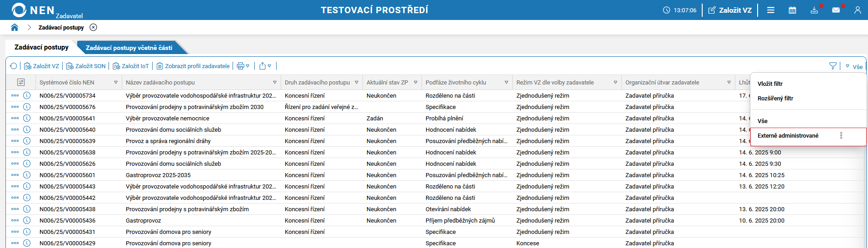Close the Zadávací postupy breadcrumb

[93, 27]
